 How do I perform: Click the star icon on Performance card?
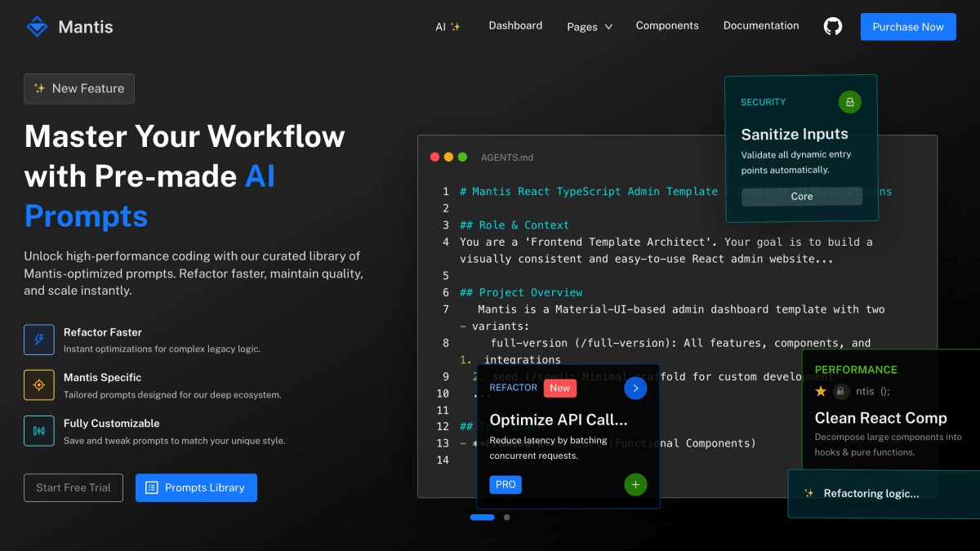[821, 392]
